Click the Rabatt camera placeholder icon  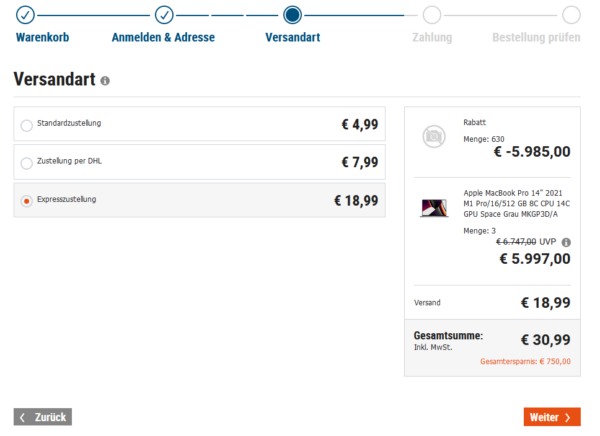434,135
